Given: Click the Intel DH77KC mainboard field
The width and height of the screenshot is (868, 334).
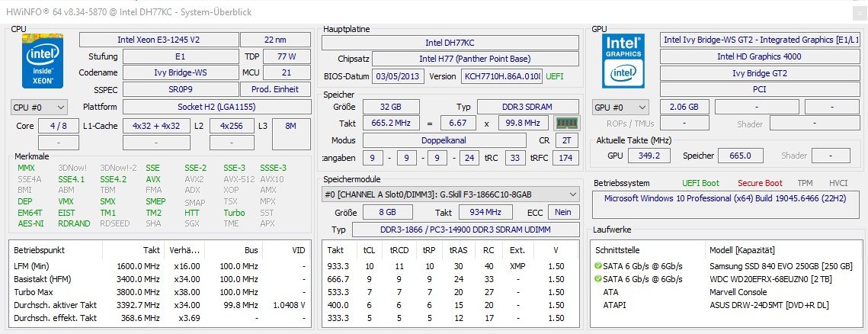Looking at the screenshot, I should pyautogui.click(x=450, y=43).
